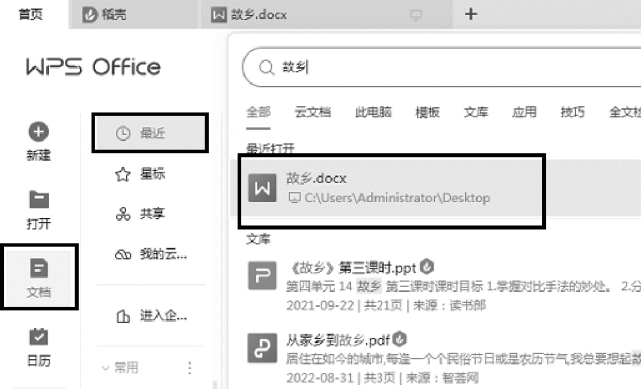The image size is (641, 389).
Task: Switch to the 首页 tab
Action: point(31,14)
